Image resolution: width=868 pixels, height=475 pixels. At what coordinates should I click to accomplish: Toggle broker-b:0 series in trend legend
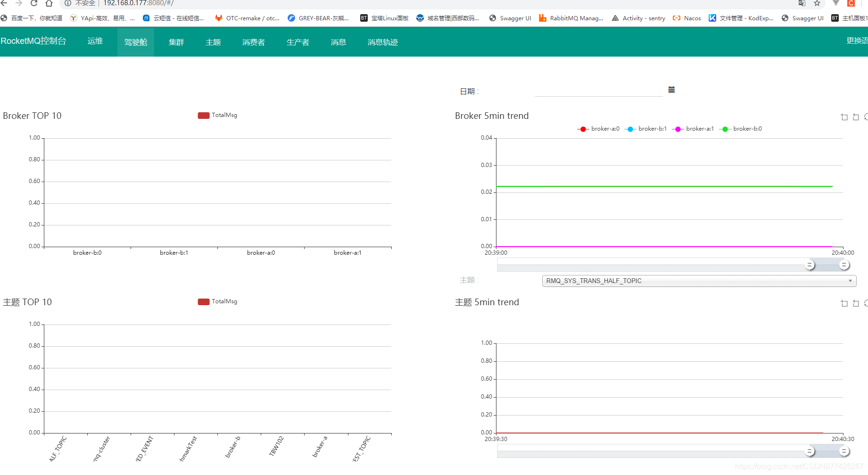tap(740, 129)
